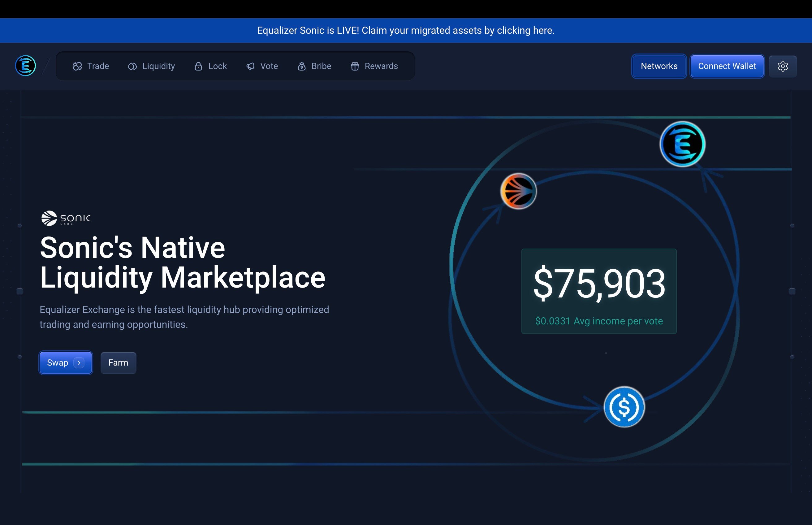Click the arrow chevron inside Swap button
812x525 pixels.
(79, 363)
